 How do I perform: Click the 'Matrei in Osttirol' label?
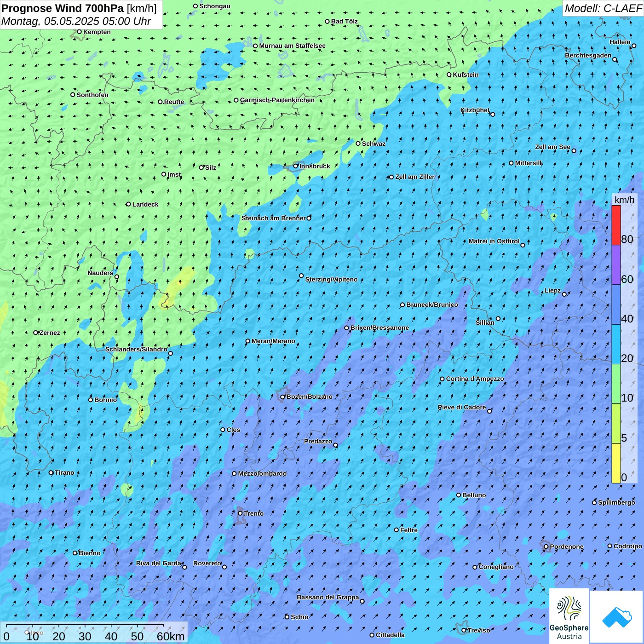[494, 241]
